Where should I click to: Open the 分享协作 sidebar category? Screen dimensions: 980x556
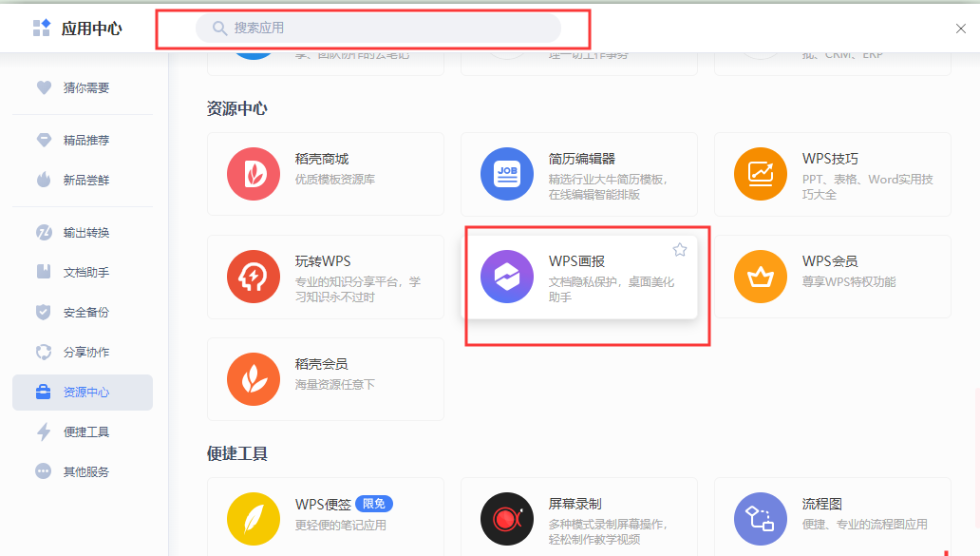tap(83, 352)
